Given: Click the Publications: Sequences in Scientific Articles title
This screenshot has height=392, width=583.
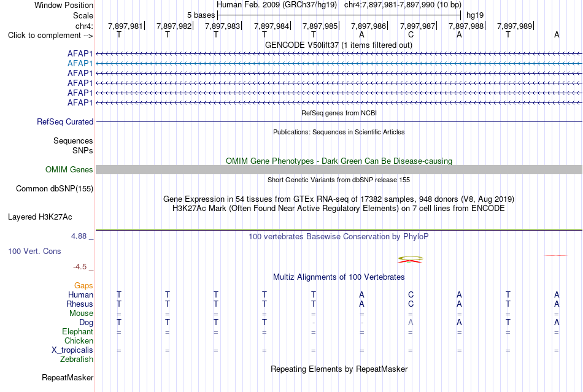Looking at the screenshot, I should click(339, 132).
